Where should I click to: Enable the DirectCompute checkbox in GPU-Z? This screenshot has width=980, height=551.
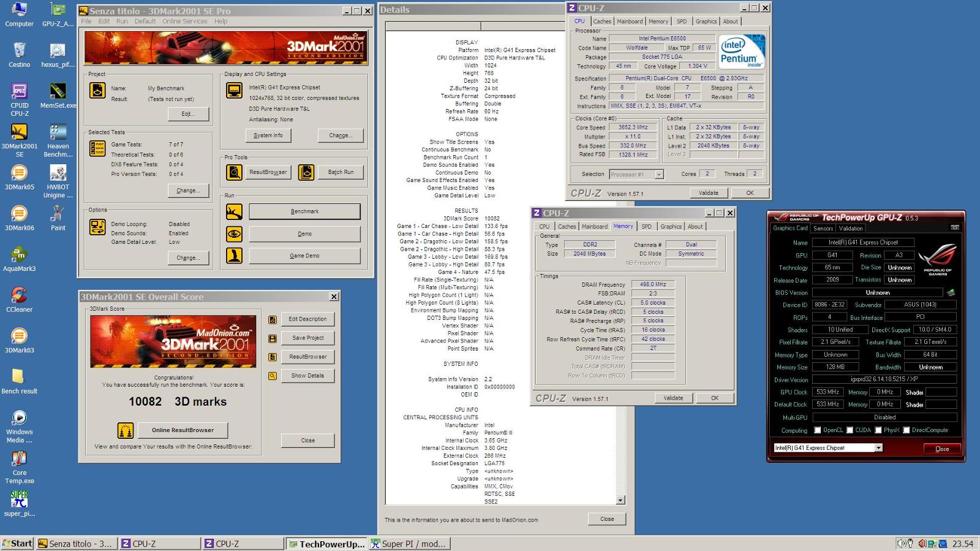[x=906, y=430]
